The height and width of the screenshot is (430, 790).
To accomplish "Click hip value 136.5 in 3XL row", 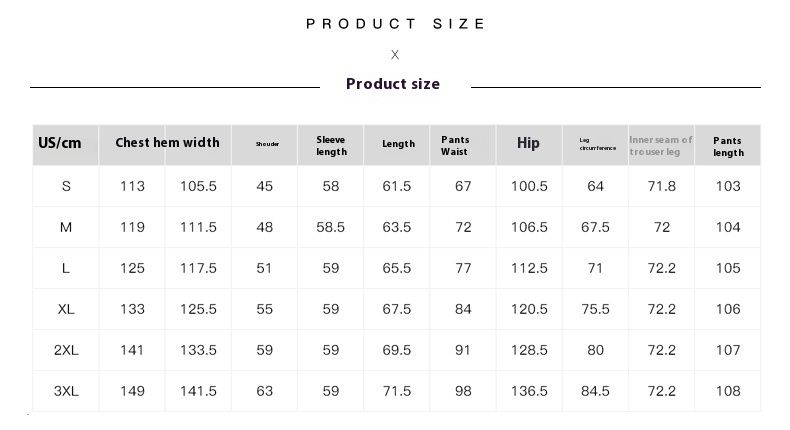I will pos(529,391).
